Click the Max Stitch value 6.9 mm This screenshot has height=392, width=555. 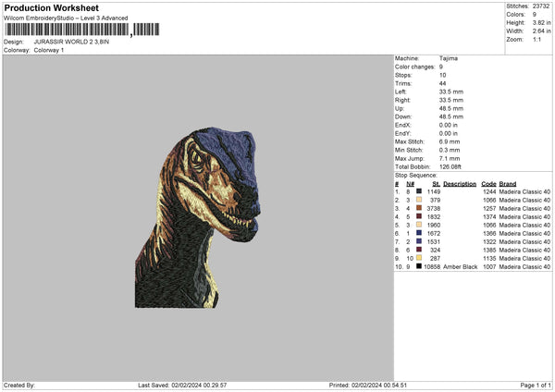click(x=450, y=141)
